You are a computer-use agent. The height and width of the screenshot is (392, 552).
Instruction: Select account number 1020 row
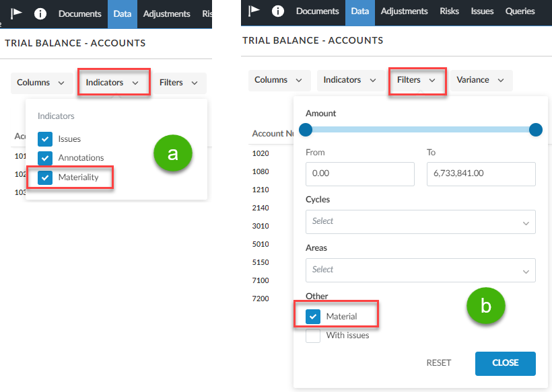(x=261, y=153)
